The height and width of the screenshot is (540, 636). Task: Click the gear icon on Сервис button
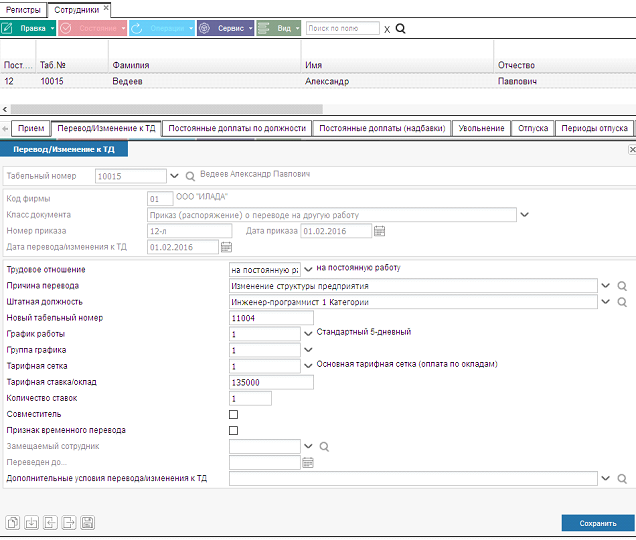[204, 28]
